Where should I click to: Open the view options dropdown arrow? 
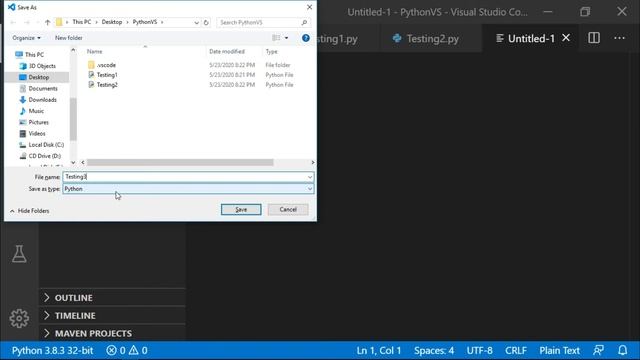point(287,38)
